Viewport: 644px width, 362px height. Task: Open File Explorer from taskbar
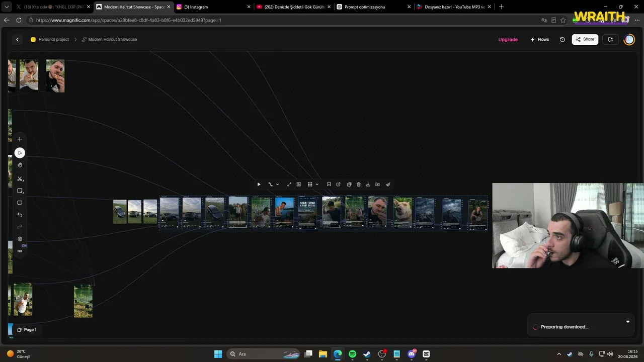(x=323, y=354)
